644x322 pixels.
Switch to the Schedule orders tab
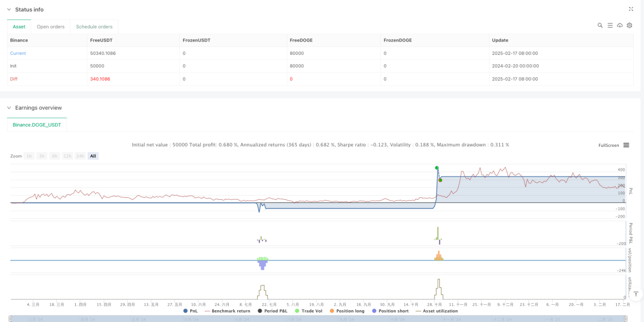coord(94,27)
